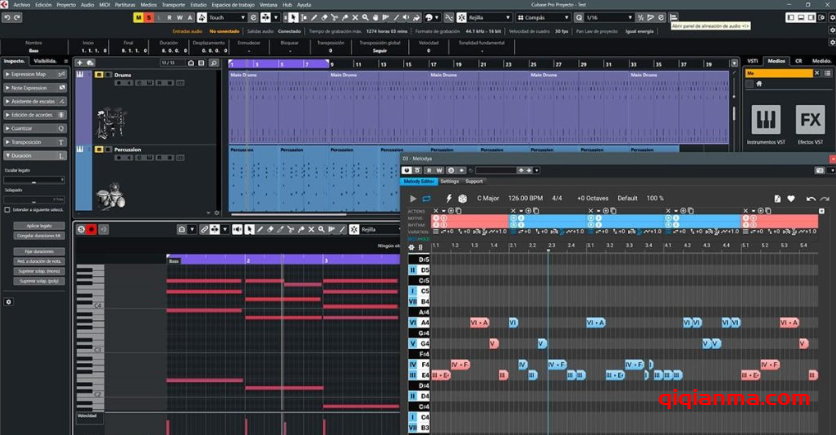Toggle global Write automation W button

coord(180,18)
